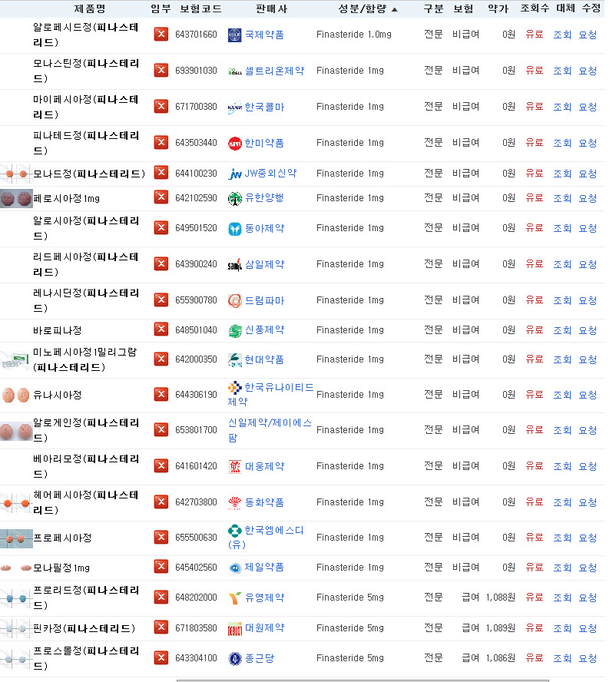This screenshot has width=616, height=682.
Task: Click the 한미약품 logo icon
Action: click(x=235, y=143)
